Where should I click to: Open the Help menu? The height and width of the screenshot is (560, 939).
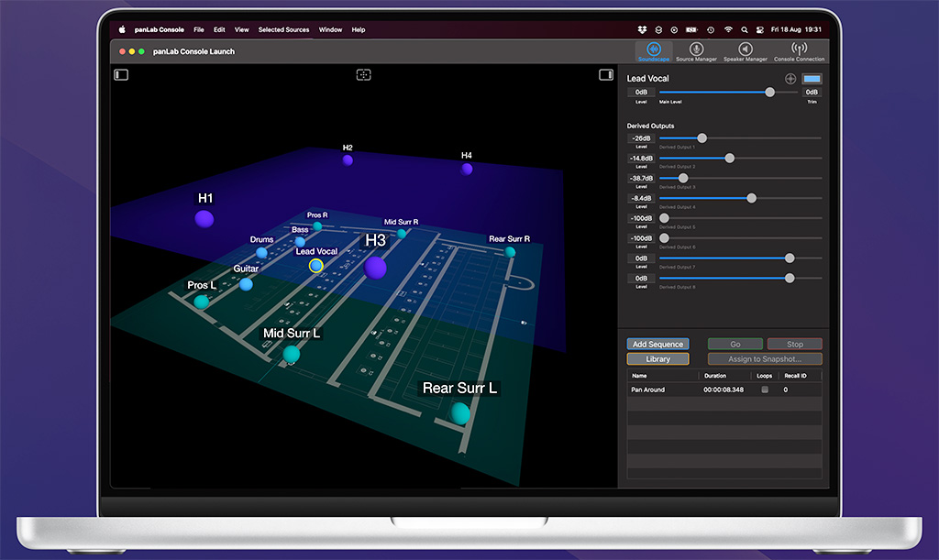click(359, 29)
